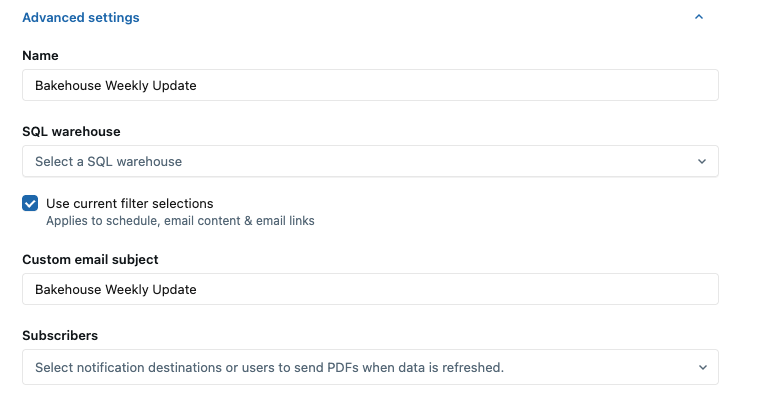Collapse the Advanced settings chevron icon
The width and height of the screenshot is (764, 401).
(699, 17)
